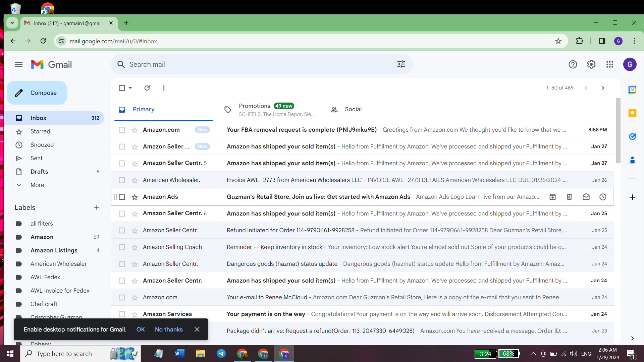This screenshot has width=644, height=362.
Task: Open Google Calendar side panel
Action: 632,89
